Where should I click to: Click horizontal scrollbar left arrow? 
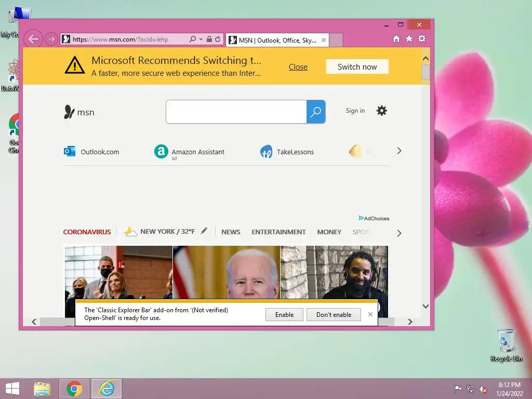(34, 322)
